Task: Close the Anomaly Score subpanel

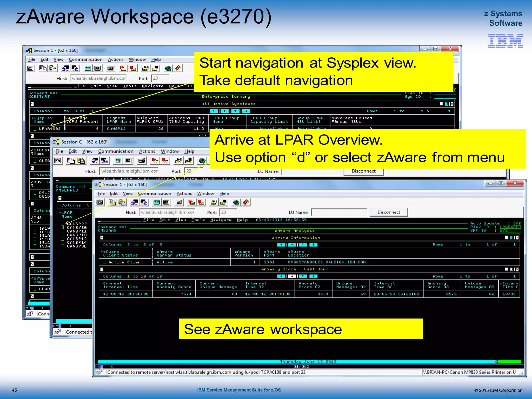Action: click(x=517, y=269)
